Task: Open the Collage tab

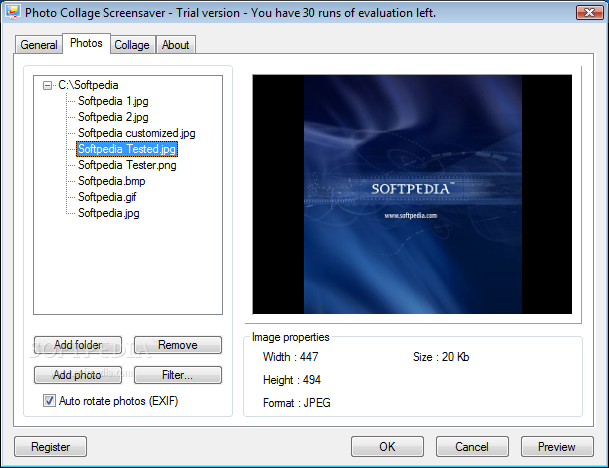Action: [x=132, y=45]
